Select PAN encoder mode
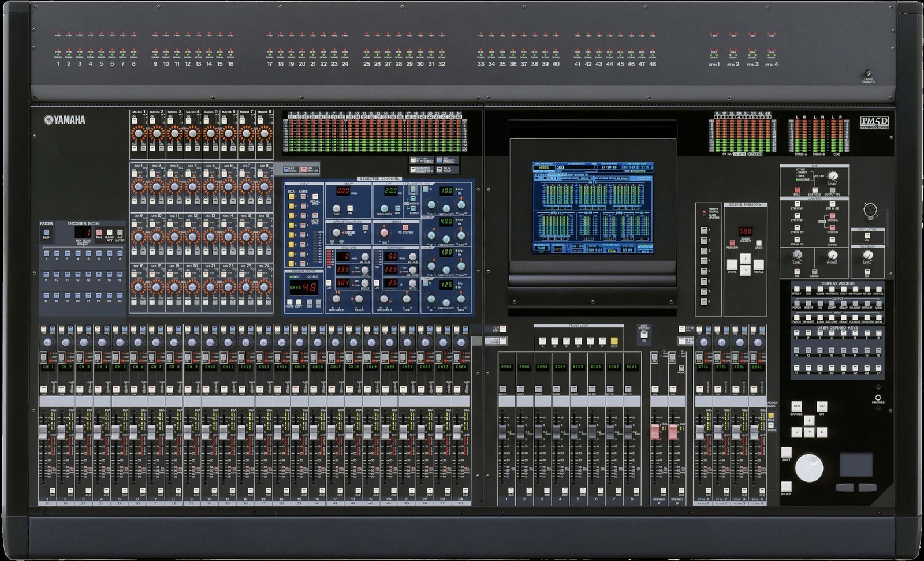This screenshot has height=561, width=924. click(x=99, y=232)
